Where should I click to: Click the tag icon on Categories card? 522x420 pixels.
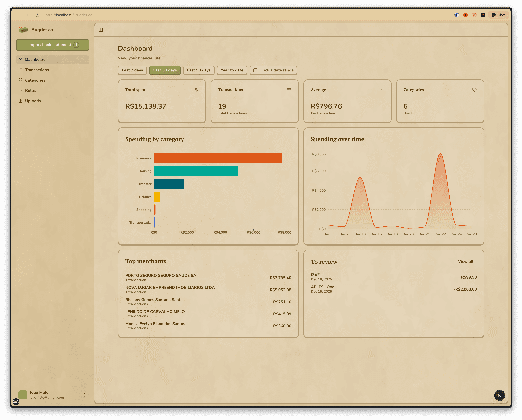pyautogui.click(x=474, y=89)
